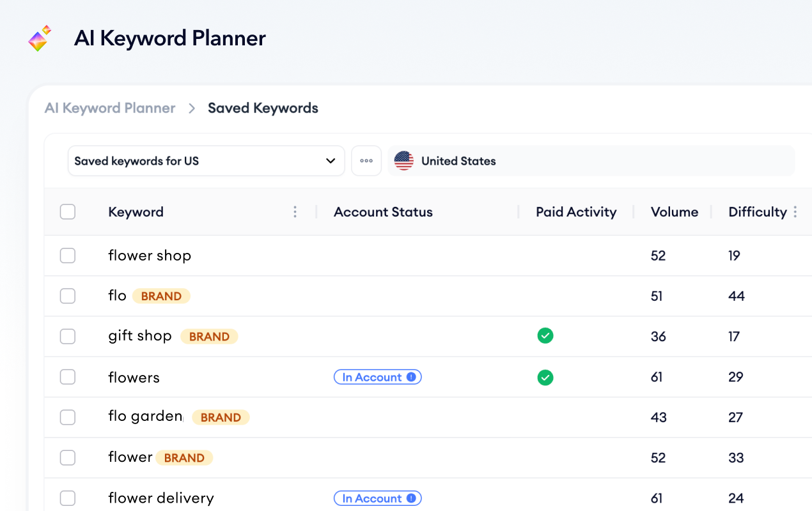Sort by Paid Activity column header
The image size is (812, 511).
pos(576,212)
